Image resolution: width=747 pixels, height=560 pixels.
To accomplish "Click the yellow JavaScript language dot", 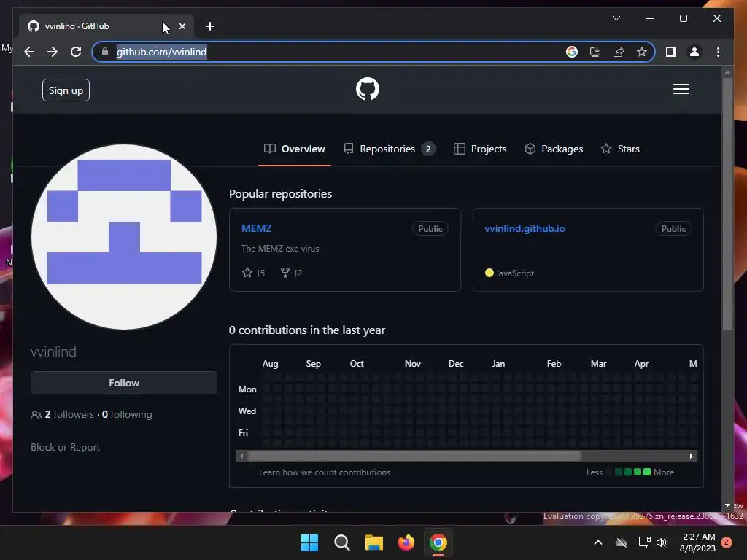I will coord(489,273).
